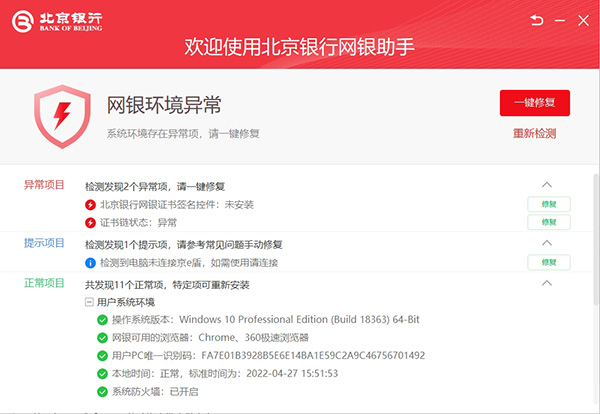Close the online banking assistant window
This screenshot has height=414, width=600.
pos(583,20)
